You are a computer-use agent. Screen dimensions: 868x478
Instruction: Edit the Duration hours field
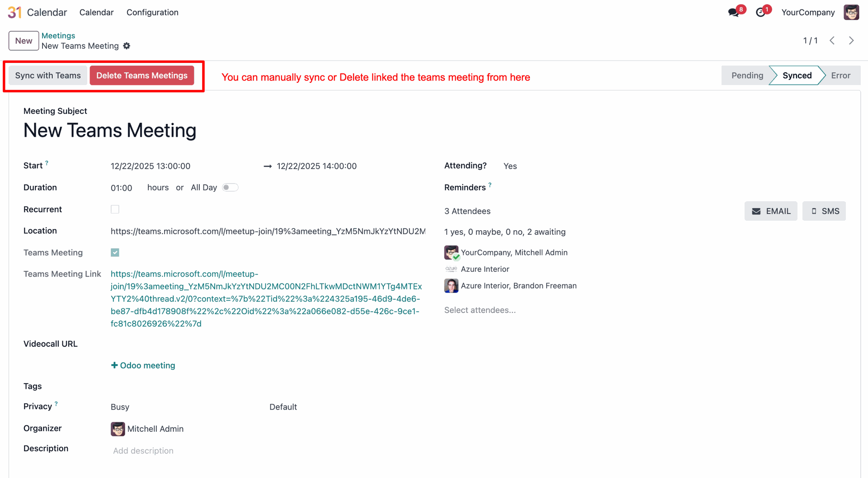(122, 188)
